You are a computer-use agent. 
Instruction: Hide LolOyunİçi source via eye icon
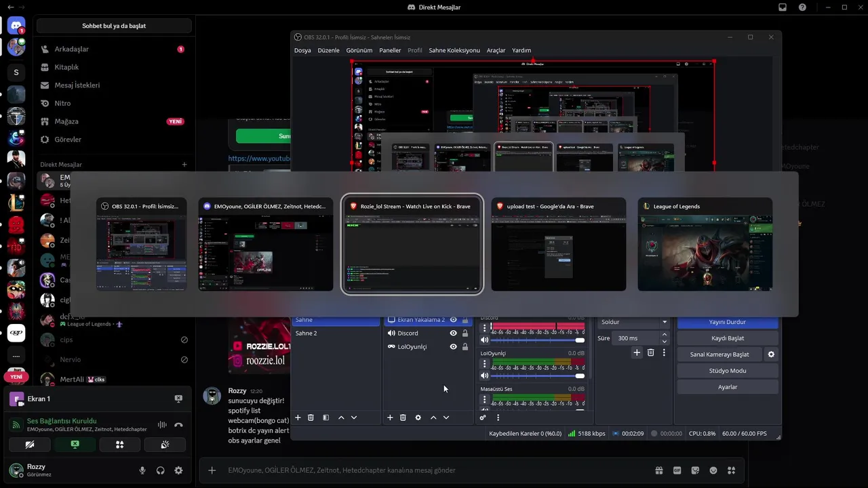click(x=454, y=346)
